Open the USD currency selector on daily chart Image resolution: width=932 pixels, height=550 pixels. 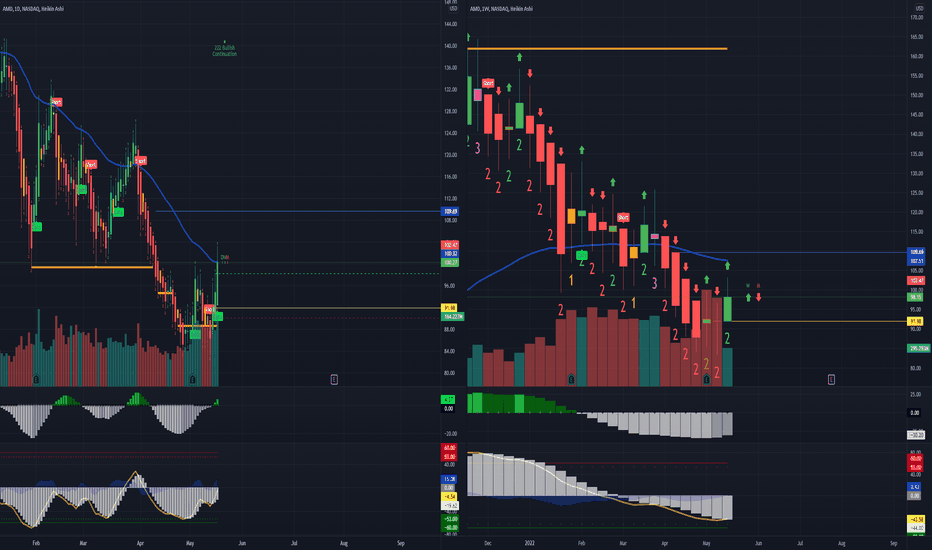(453, 8)
